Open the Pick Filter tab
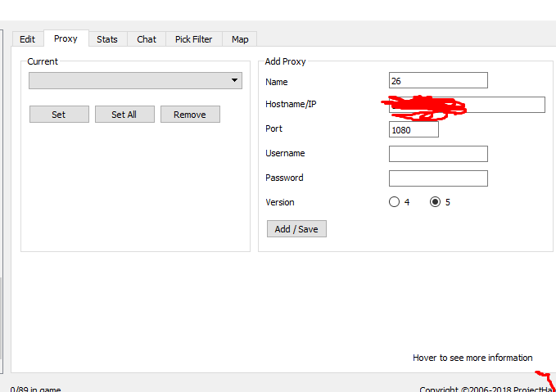The width and height of the screenshot is (556, 392). [x=193, y=39]
